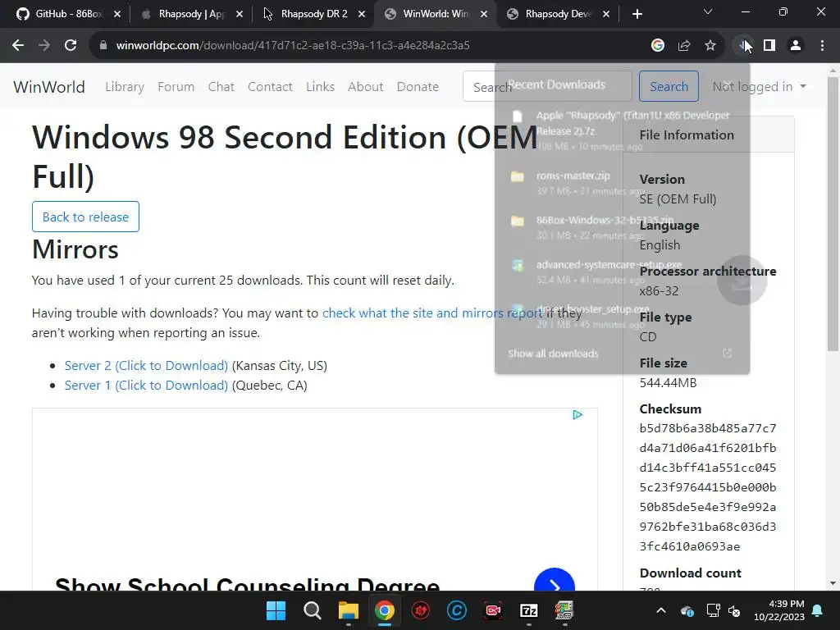Open the Donate page
Viewport: 840px width, 630px height.
(418, 86)
